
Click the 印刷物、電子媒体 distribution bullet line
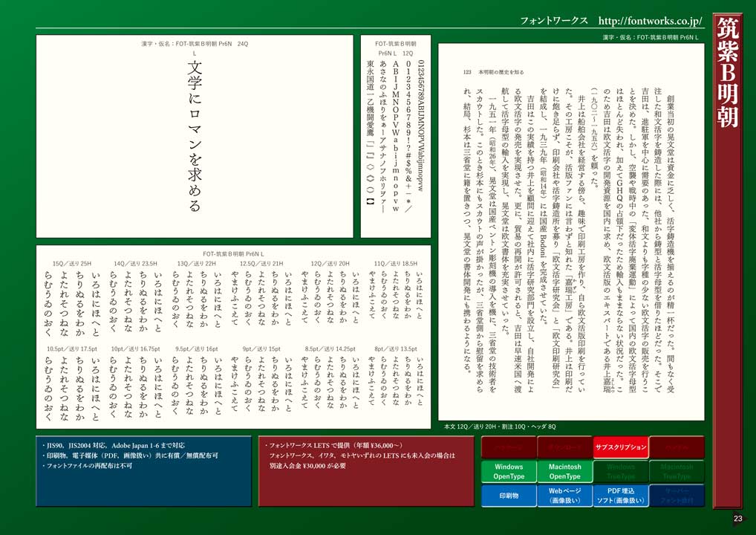click(x=130, y=455)
